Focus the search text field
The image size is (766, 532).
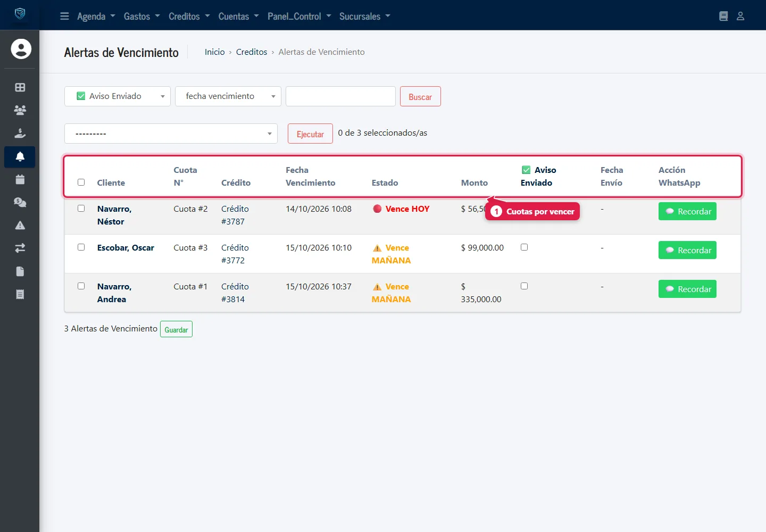coord(340,96)
